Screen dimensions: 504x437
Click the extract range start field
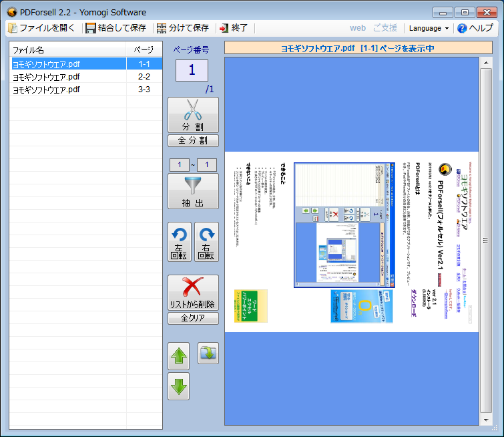[x=180, y=165]
